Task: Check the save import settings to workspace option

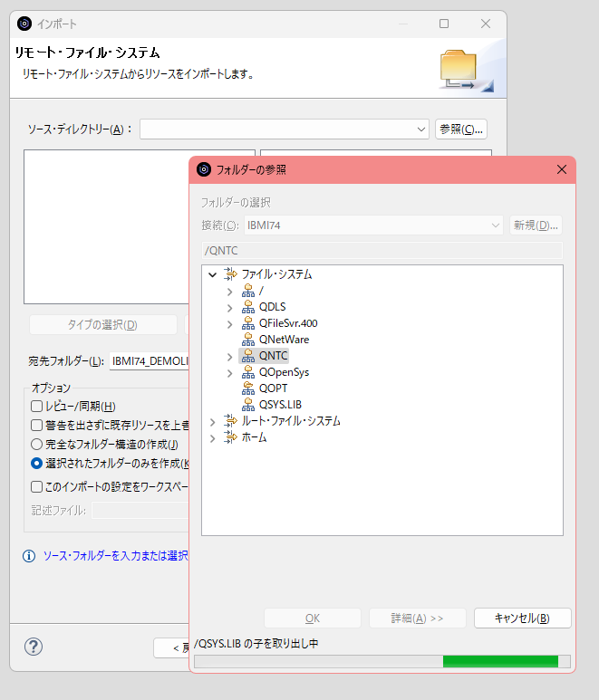Action: coord(36,486)
